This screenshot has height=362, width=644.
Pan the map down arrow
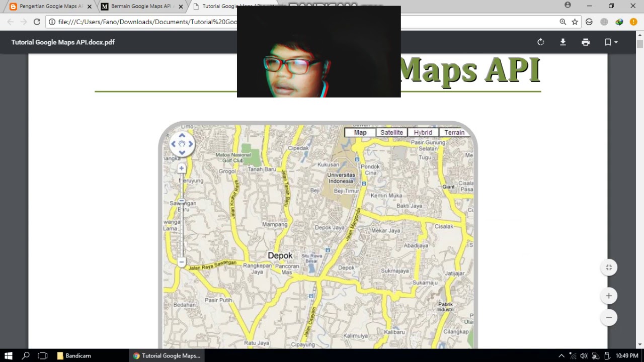click(x=182, y=152)
